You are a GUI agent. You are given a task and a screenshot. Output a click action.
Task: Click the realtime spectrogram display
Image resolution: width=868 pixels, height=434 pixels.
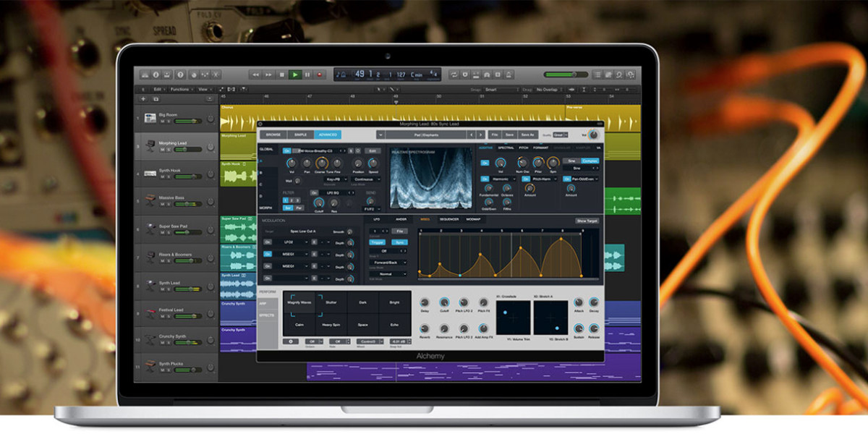click(x=430, y=178)
